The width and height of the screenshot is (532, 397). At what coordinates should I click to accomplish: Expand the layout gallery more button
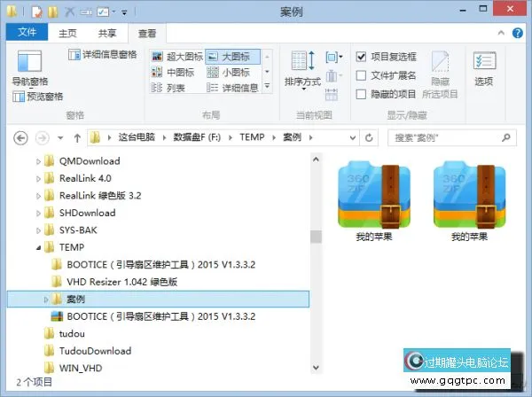268,87
